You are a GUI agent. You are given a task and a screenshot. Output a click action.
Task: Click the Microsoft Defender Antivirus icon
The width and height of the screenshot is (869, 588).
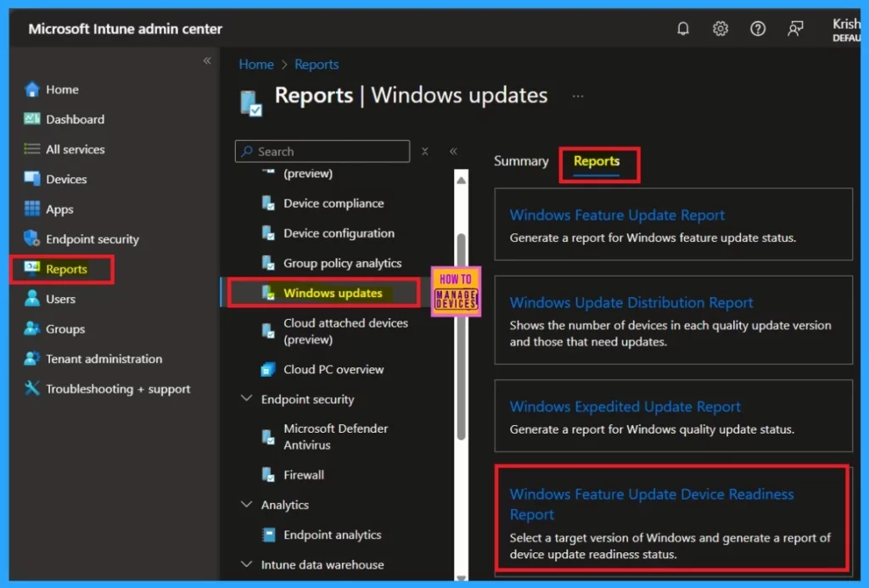(268, 437)
